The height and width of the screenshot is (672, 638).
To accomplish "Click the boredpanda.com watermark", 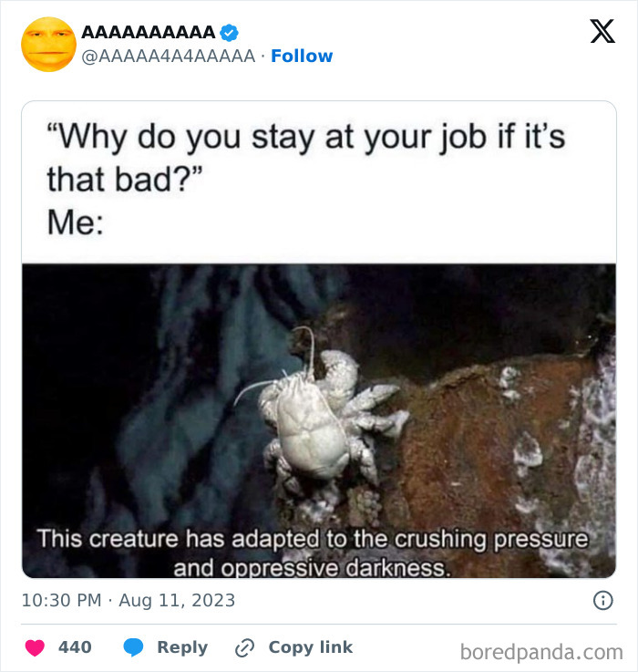I will pos(541,652).
